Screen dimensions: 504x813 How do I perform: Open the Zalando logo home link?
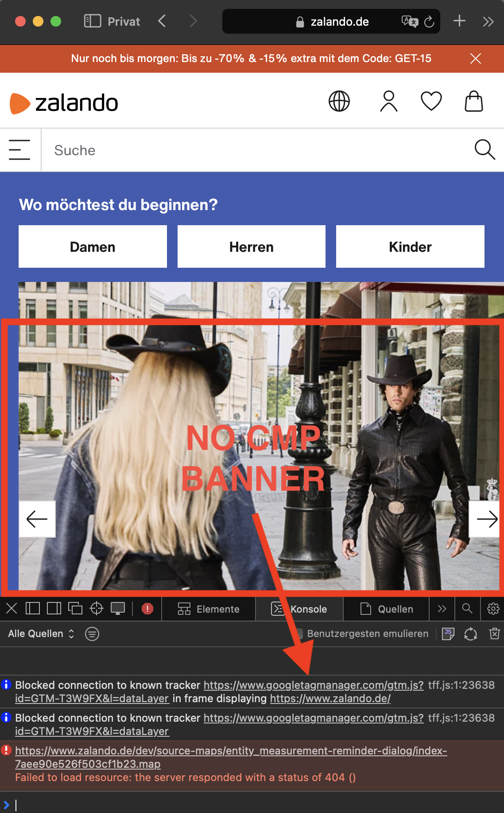[x=64, y=103]
